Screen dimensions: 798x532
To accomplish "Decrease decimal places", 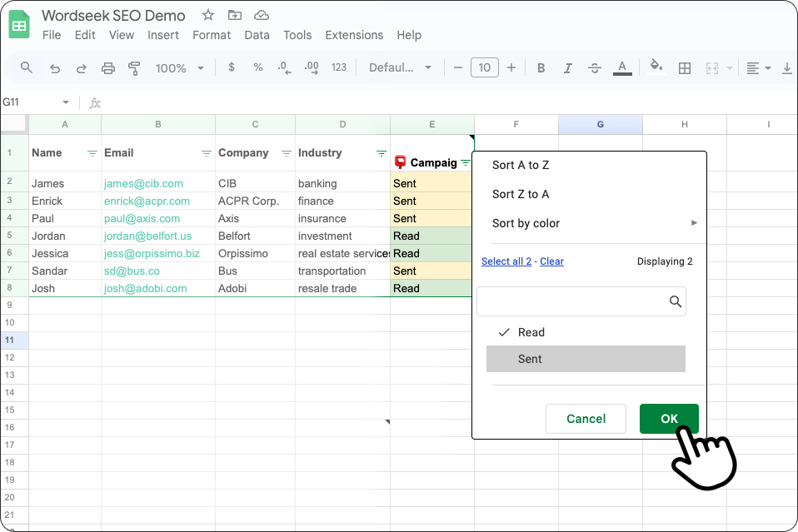I will coord(285,67).
